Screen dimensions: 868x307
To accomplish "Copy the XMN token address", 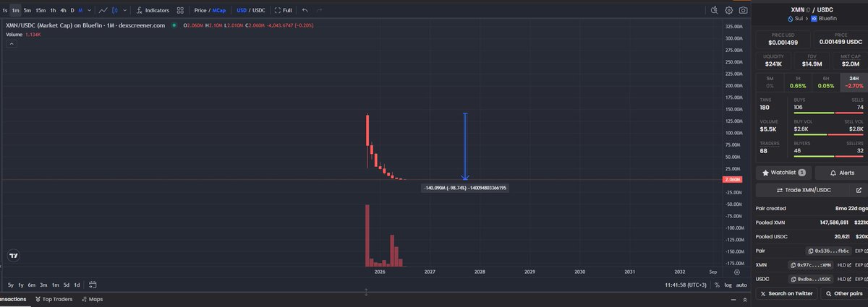I will point(811,265).
